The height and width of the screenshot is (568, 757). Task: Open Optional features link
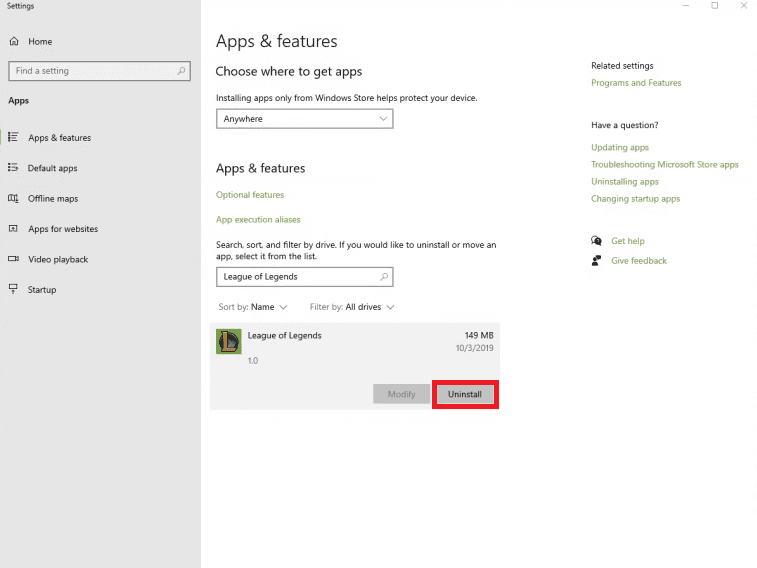coord(250,194)
